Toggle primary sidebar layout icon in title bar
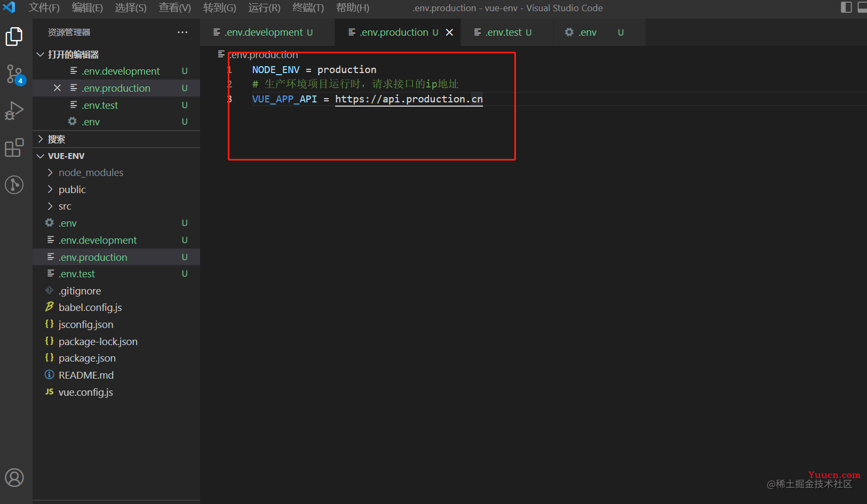The height and width of the screenshot is (504, 867). tap(846, 7)
